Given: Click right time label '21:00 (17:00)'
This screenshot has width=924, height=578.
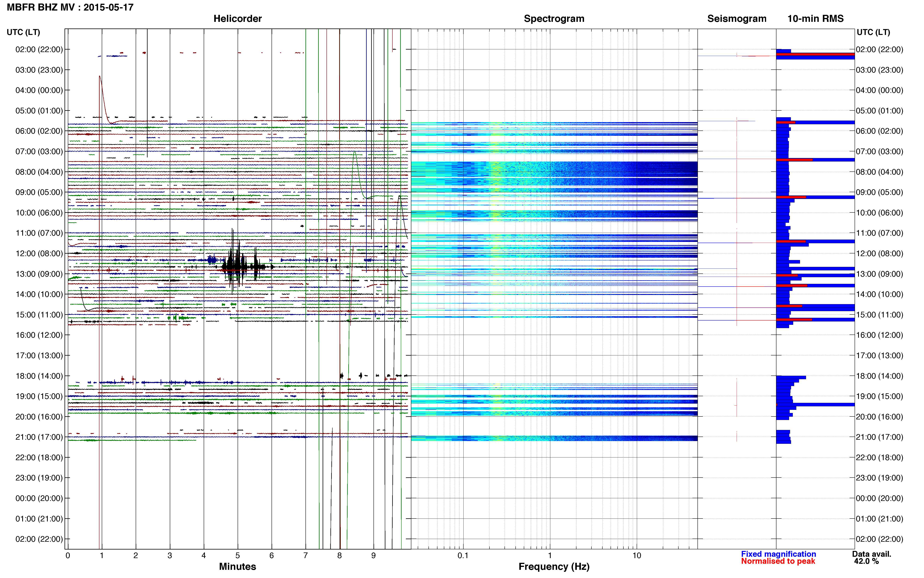Looking at the screenshot, I should (x=879, y=437).
